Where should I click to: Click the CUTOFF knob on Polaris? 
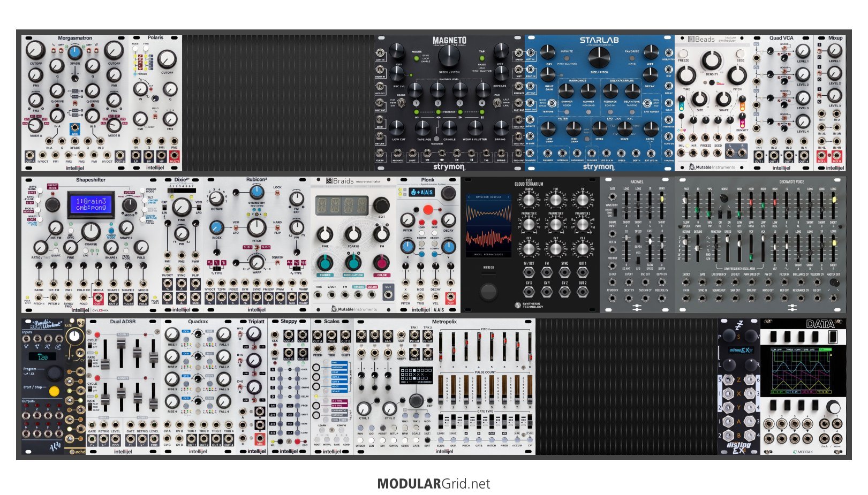(167, 59)
